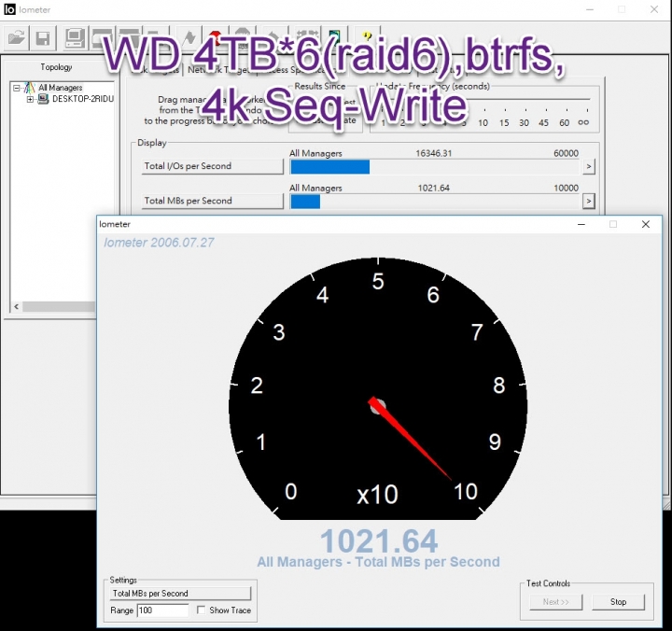Click the red Stop test sign icon
Image resolution: width=672 pixels, height=631 pixels.
tap(216, 36)
